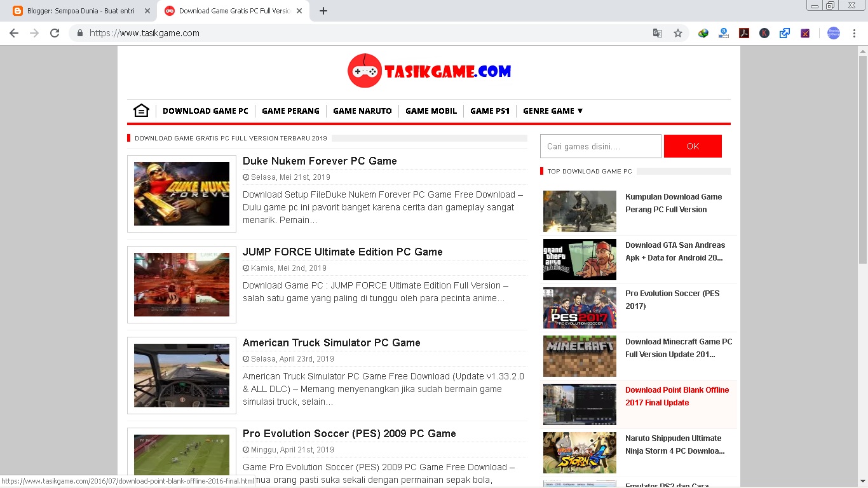The width and height of the screenshot is (868, 488).
Task: Select the Download Game Gratis PC tab
Action: (x=233, y=11)
